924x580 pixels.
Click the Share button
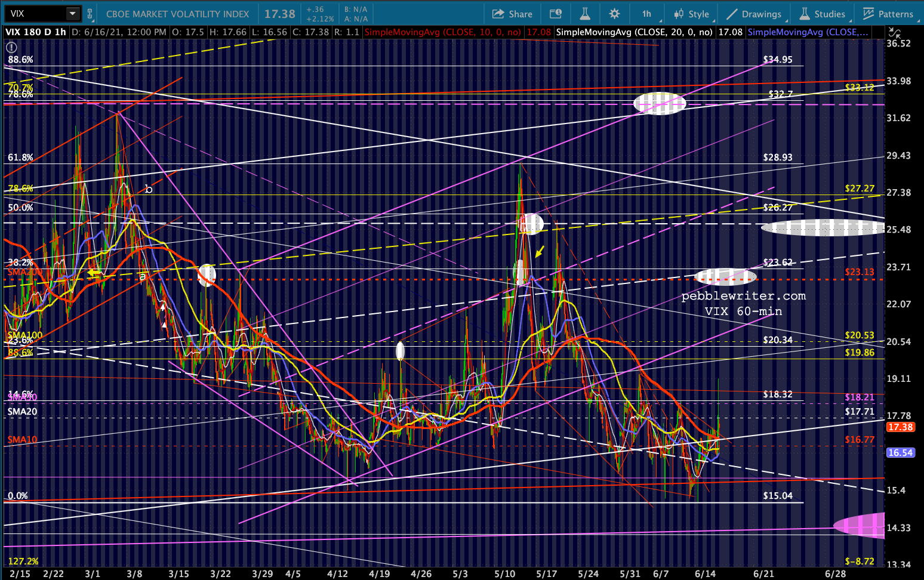click(x=512, y=14)
